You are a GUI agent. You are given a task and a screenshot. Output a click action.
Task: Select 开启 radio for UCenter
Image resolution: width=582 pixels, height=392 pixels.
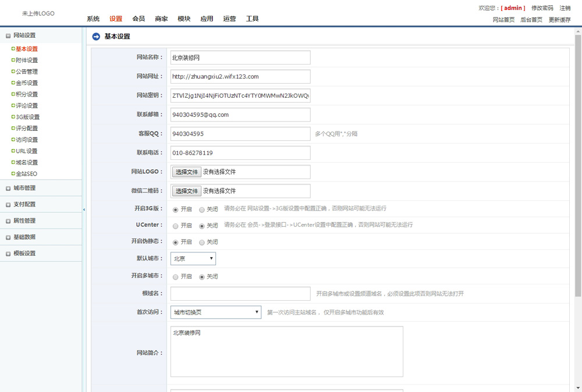(176, 226)
